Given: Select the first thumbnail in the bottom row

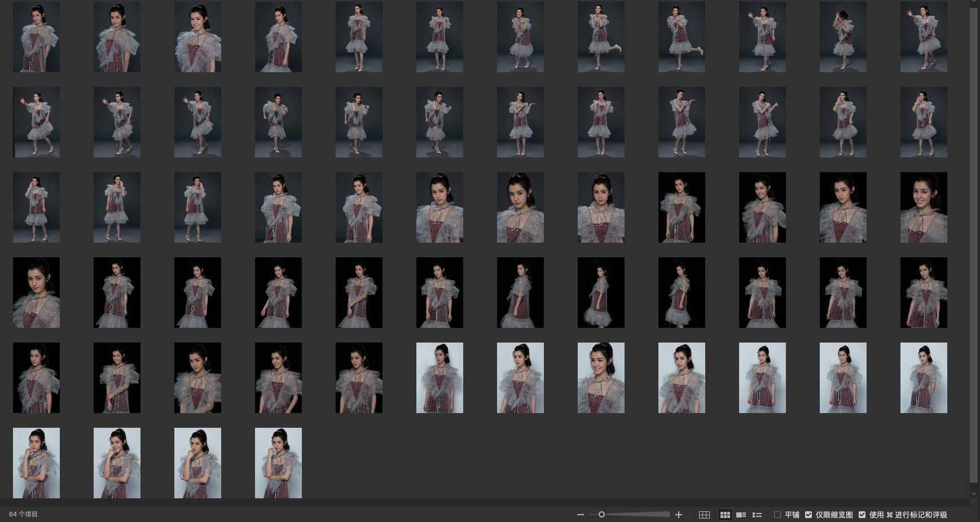Looking at the screenshot, I should click(36, 463).
